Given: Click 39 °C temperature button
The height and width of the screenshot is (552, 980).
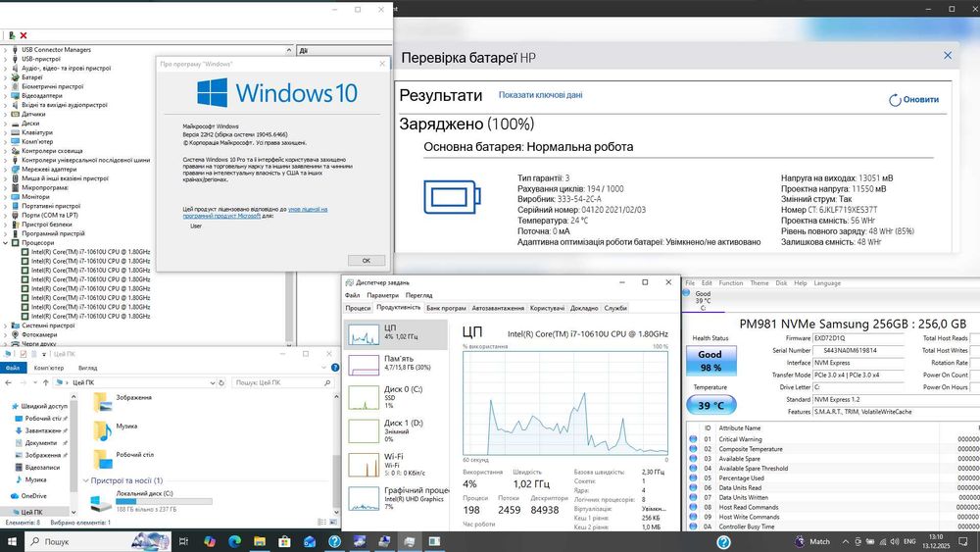Looking at the screenshot, I should coord(711,405).
